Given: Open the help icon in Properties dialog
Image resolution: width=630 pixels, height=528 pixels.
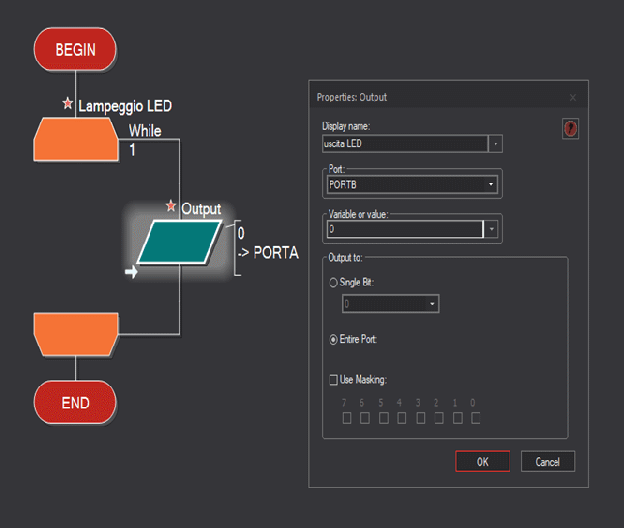Looking at the screenshot, I should point(570,129).
